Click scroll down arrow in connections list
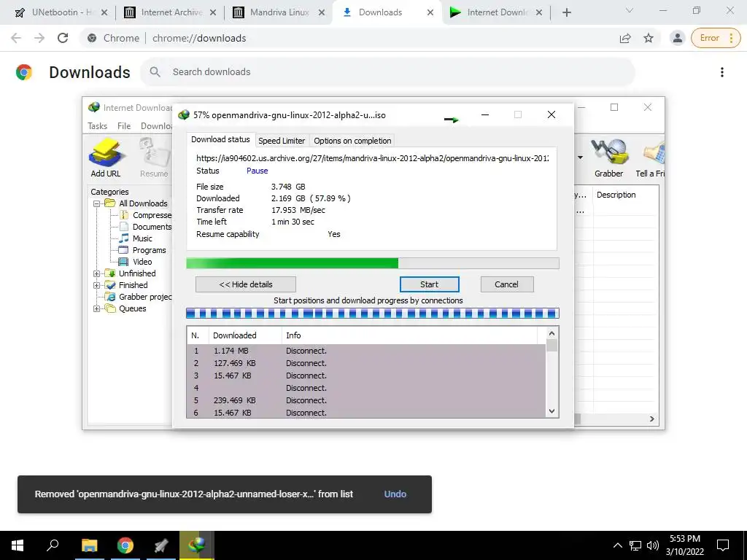 click(x=551, y=411)
